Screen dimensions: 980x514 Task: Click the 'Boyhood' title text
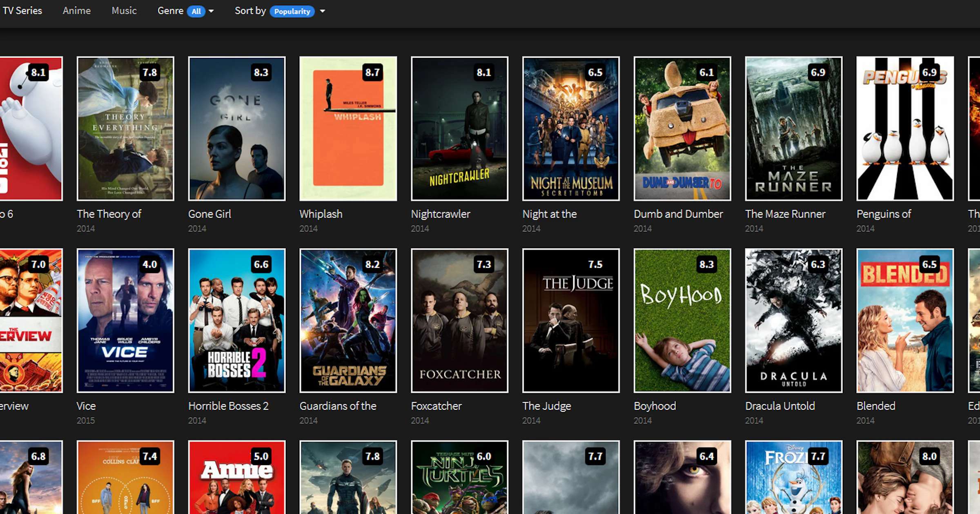click(655, 406)
